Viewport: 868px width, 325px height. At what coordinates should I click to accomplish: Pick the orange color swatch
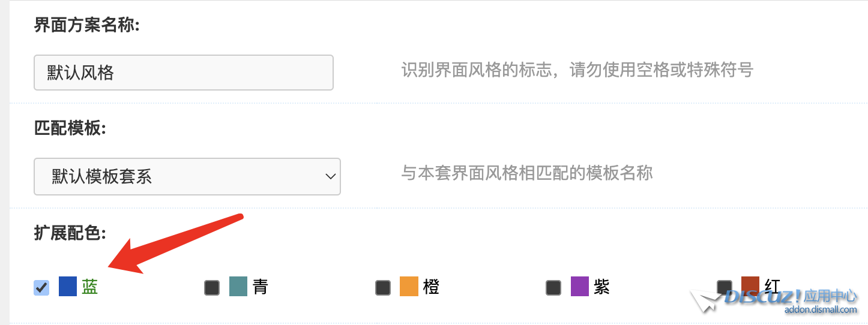coord(409,287)
